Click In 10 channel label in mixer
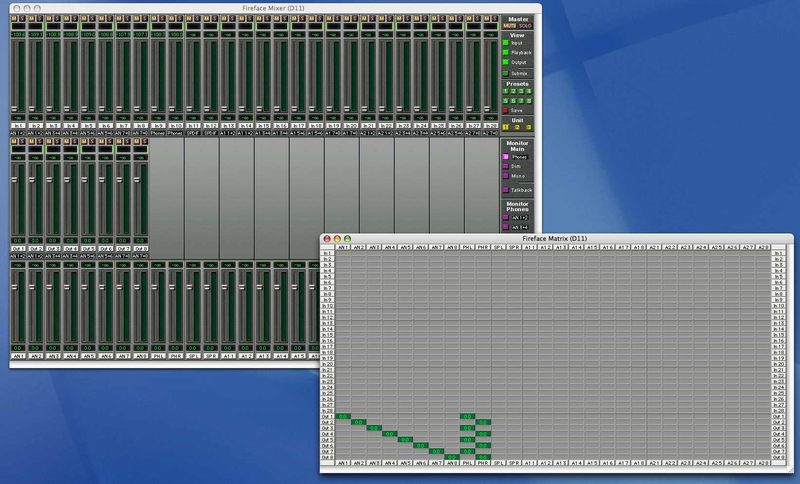The height and width of the screenshot is (484, 800). [x=175, y=125]
